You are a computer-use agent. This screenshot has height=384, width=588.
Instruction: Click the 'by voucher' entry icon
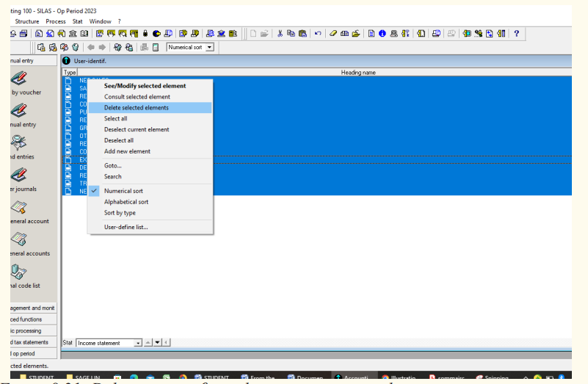coord(19,78)
